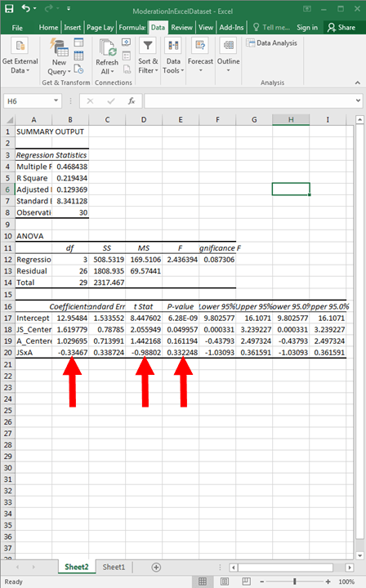Click the Redo arrow icon
This screenshot has width=366, height=588.
[x=51, y=8]
